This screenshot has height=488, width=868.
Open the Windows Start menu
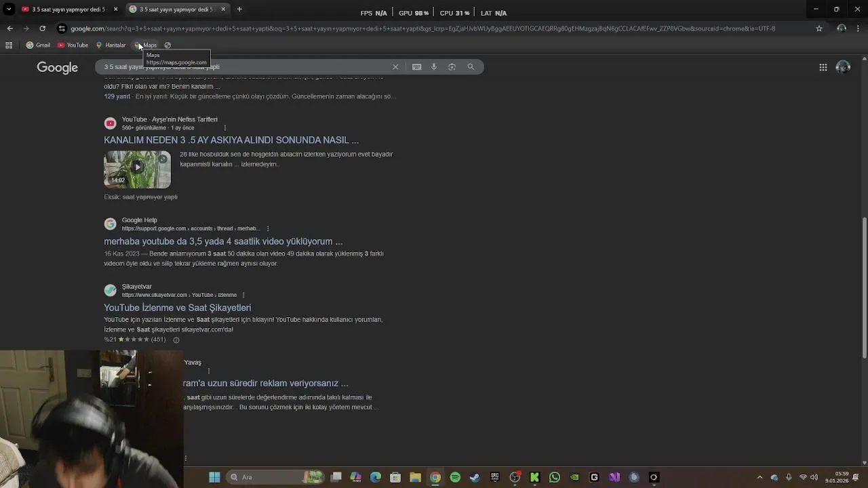(x=214, y=477)
